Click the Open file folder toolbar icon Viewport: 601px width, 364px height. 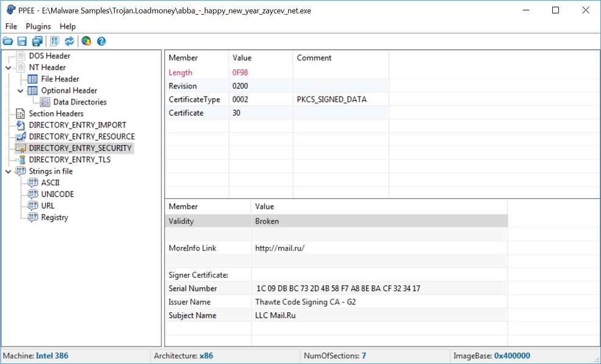coord(8,41)
